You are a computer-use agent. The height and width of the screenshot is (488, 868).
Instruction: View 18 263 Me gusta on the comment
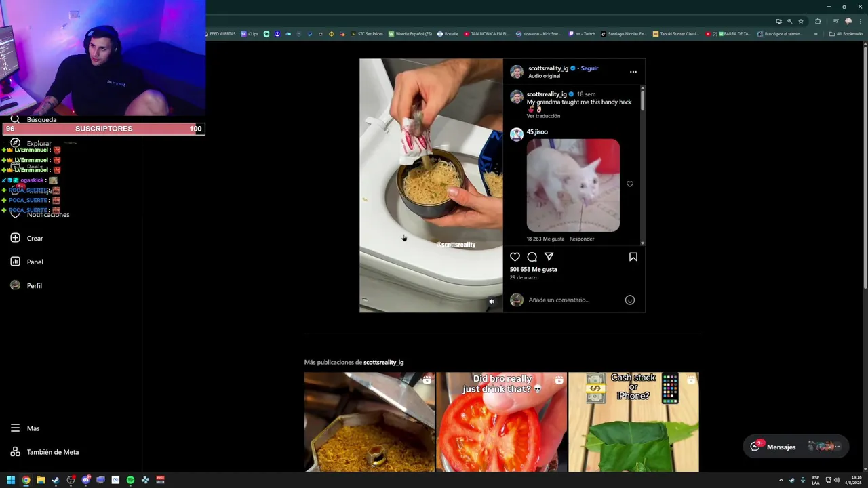click(545, 239)
